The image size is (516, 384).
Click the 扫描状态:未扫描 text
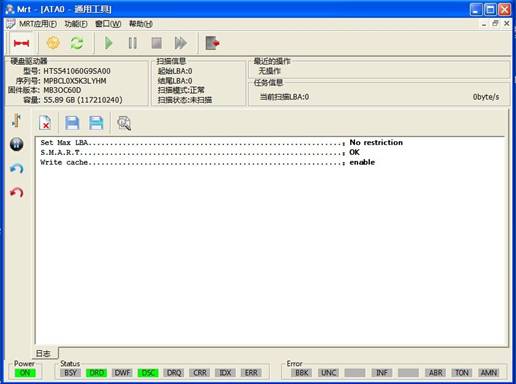185,100
